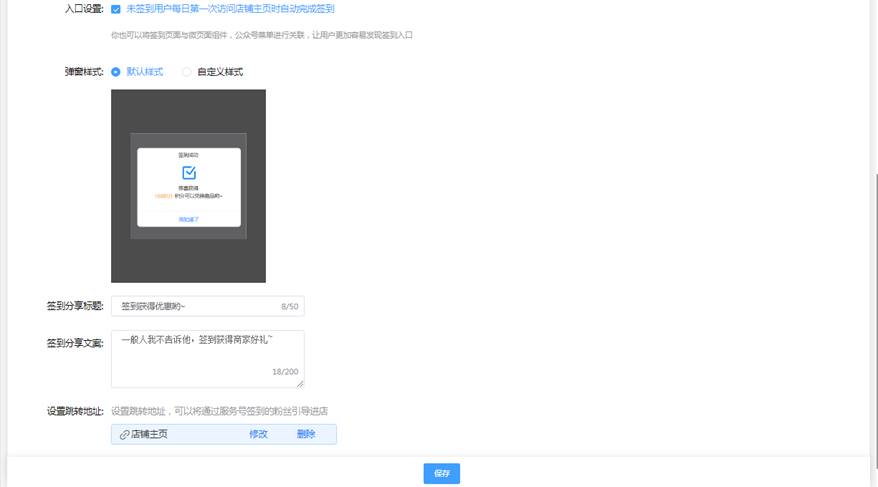The image size is (878, 487).
Task: Click the link icon beside 店铺主页
Action: [124, 434]
